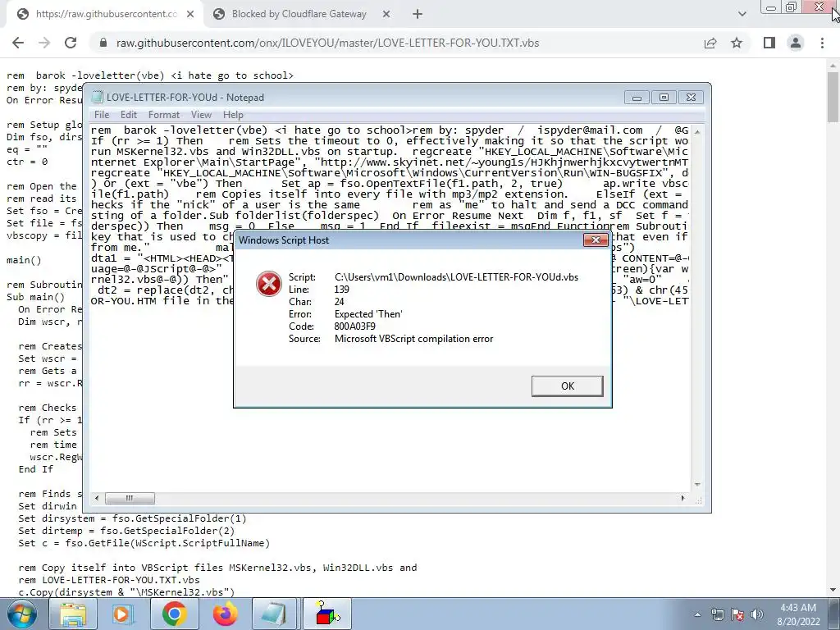
Task: Open the Windows Start menu
Action: [x=21, y=614]
